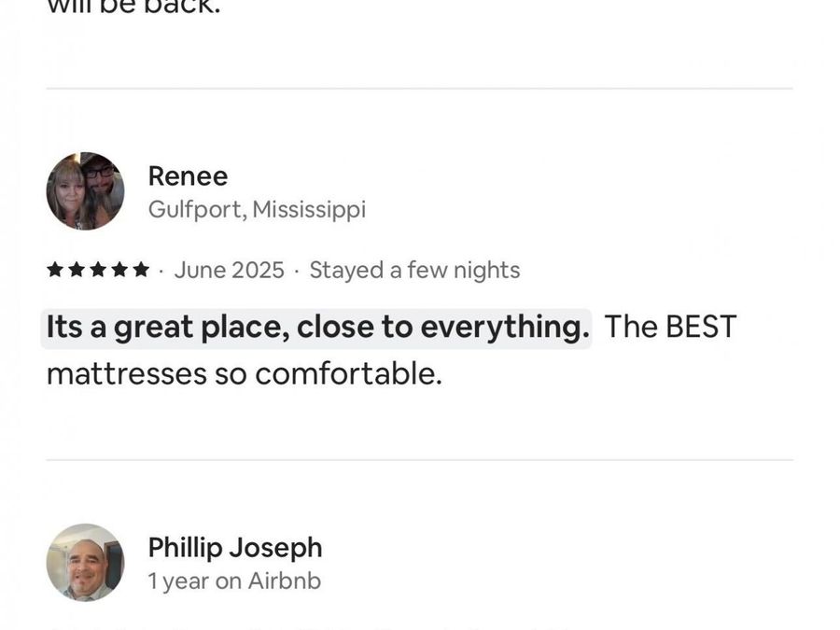
Task: Select highlighted phrase "Its a great place, close to everything."
Action: coord(317,328)
